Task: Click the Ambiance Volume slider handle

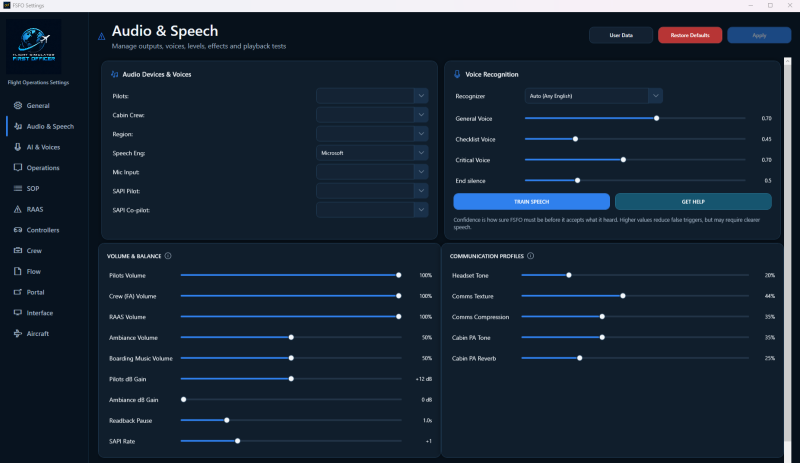Action: (291, 337)
